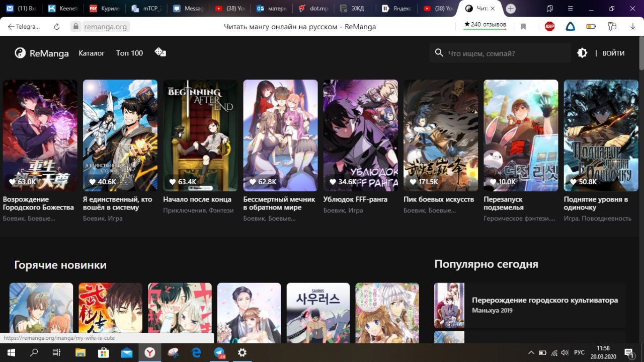
Task: Switch to the ЭЖД browser tab
Action: point(355,9)
